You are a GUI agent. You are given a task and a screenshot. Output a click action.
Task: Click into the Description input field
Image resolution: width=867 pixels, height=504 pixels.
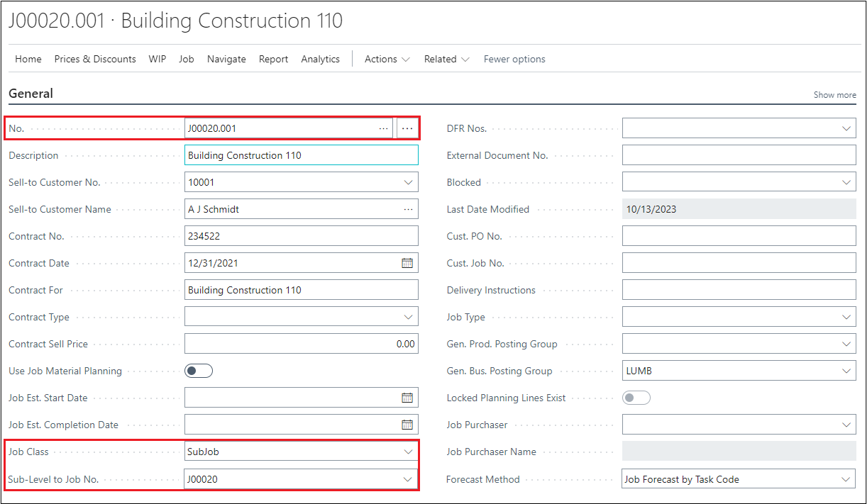point(301,155)
